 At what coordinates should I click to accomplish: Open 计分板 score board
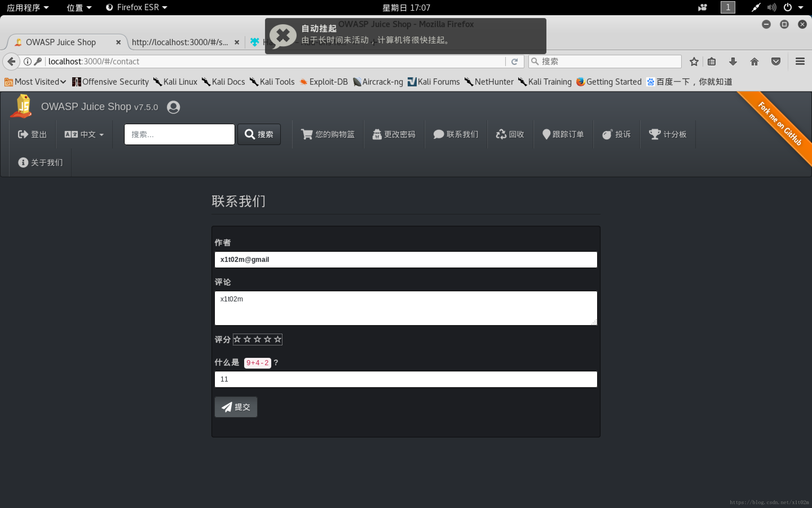point(668,134)
